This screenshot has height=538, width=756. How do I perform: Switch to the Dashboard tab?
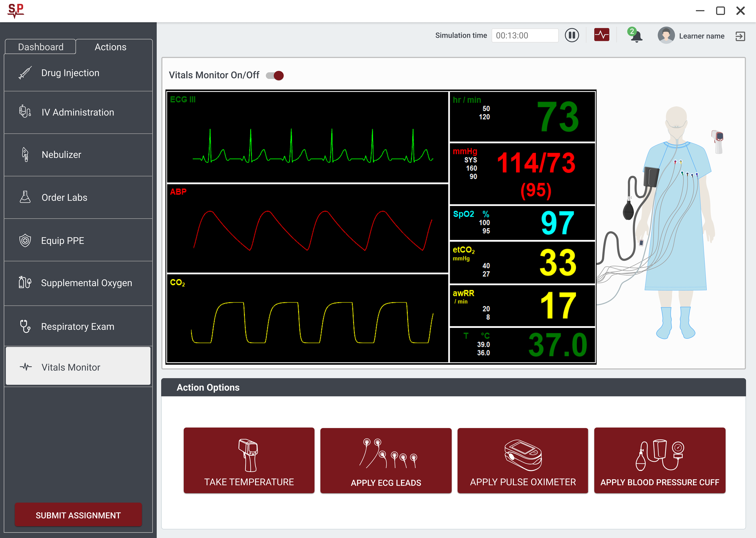click(40, 47)
